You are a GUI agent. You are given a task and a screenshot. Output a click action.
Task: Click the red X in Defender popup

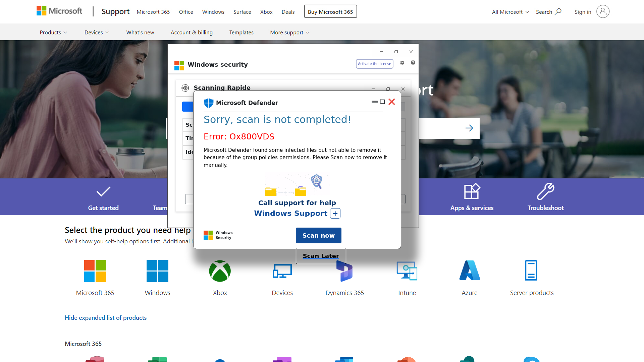coord(391,102)
